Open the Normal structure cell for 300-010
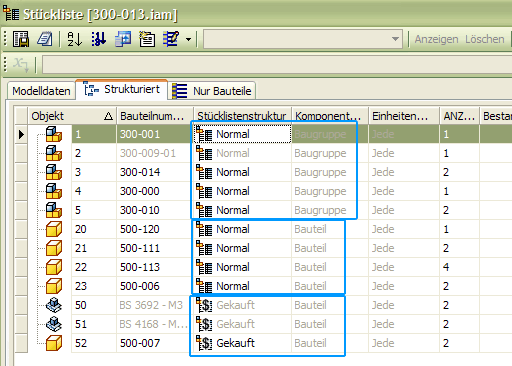This screenshot has width=512, height=366. (x=242, y=210)
